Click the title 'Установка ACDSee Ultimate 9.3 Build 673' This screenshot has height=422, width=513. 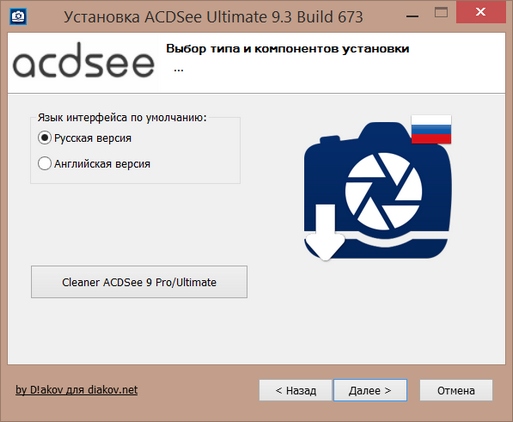click(x=213, y=17)
